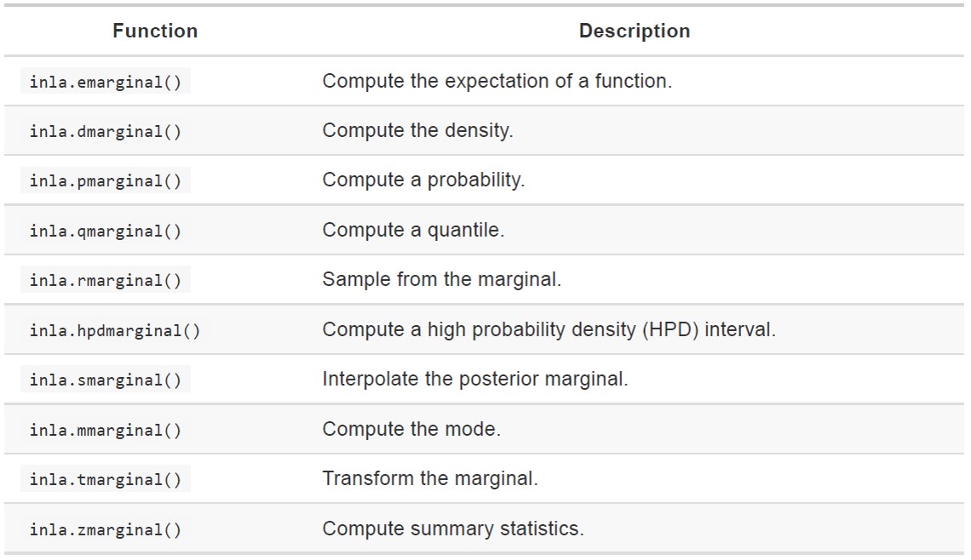Click 'Compute a probability' description text
Viewport: 971px width, 560px height.
click(423, 180)
